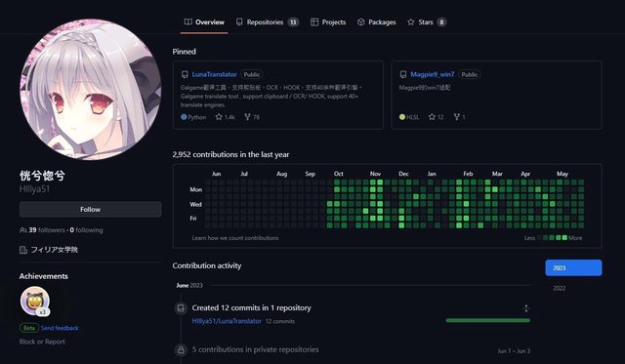The image size is (625, 364).
Task: Follow the user Hillya51
Action: [91, 210]
